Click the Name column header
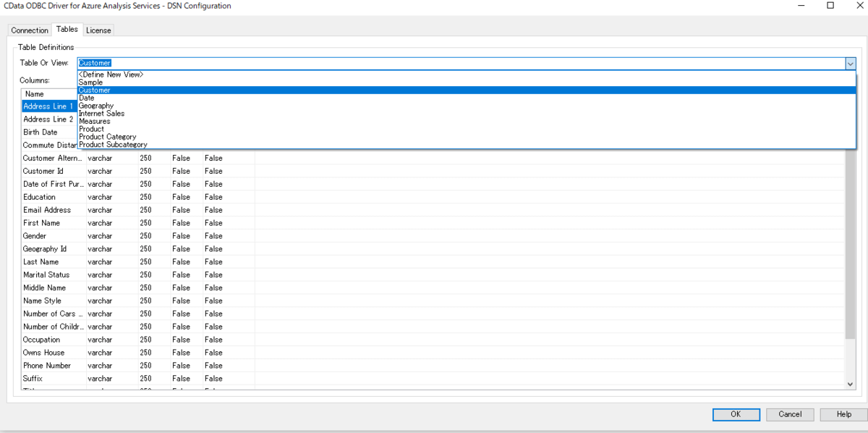The width and height of the screenshot is (868, 433). pyautogui.click(x=49, y=94)
